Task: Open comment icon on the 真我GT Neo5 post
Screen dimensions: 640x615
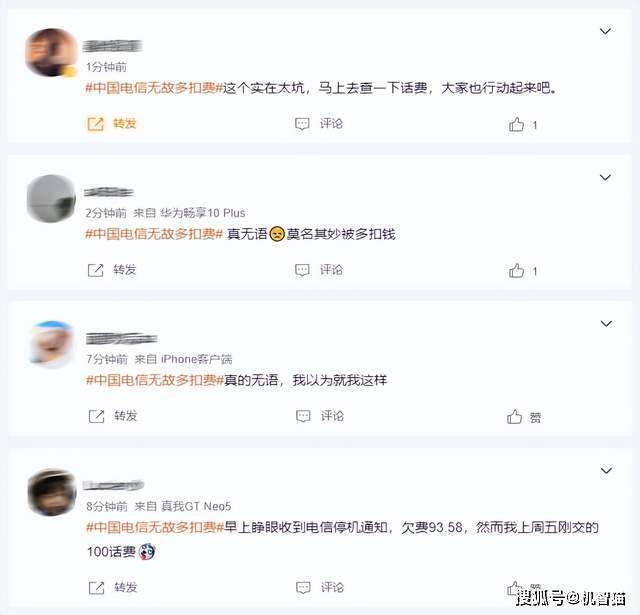Action: click(303, 588)
